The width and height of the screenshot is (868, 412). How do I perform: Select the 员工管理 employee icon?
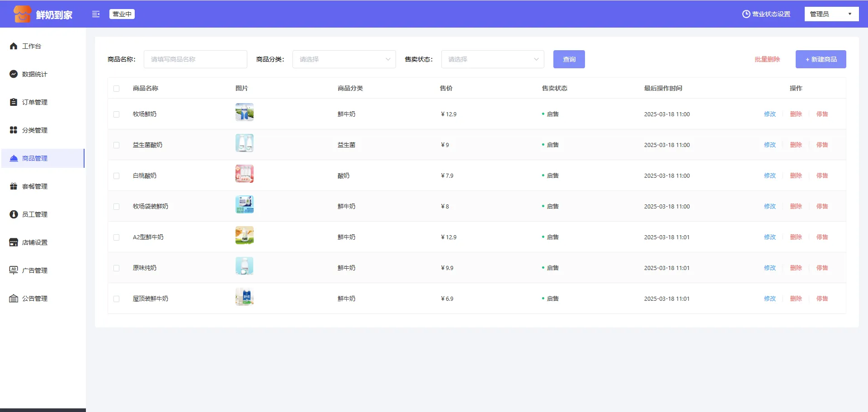coord(13,214)
